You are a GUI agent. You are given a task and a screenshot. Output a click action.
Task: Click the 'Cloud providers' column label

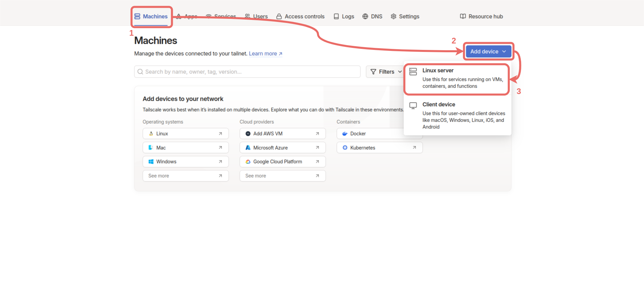click(257, 122)
